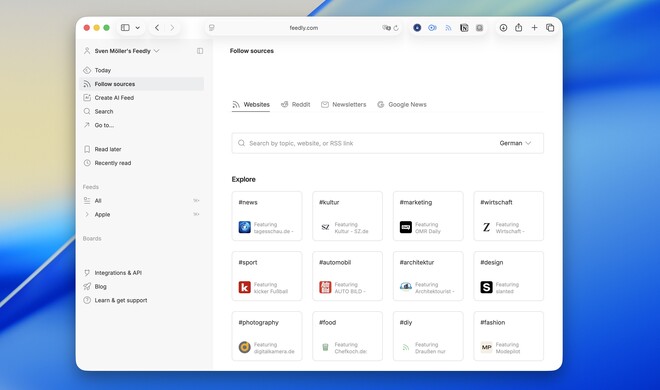
Task: Open Safari downloads
Action: [503, 28]
